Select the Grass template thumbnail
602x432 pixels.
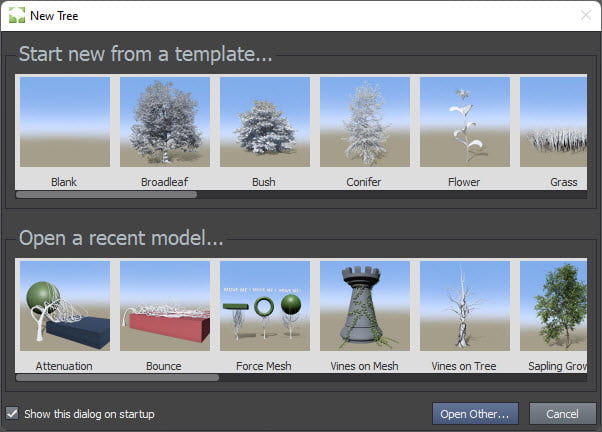553,122
